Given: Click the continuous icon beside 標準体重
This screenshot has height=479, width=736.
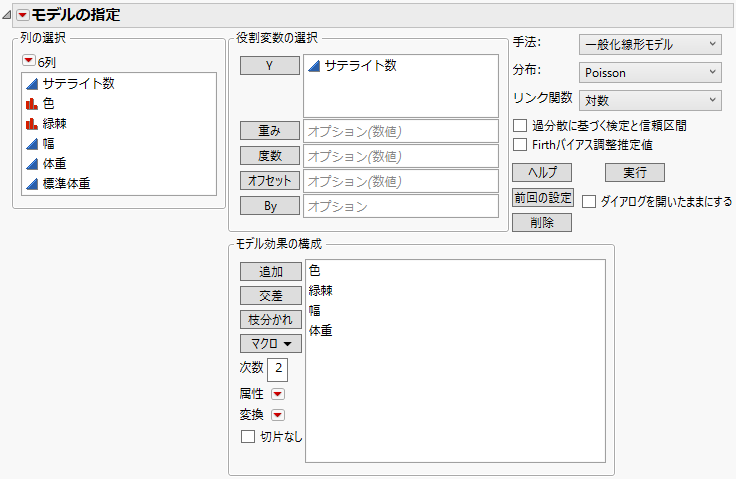Looking at the screenshot, I should coord(32,184).
